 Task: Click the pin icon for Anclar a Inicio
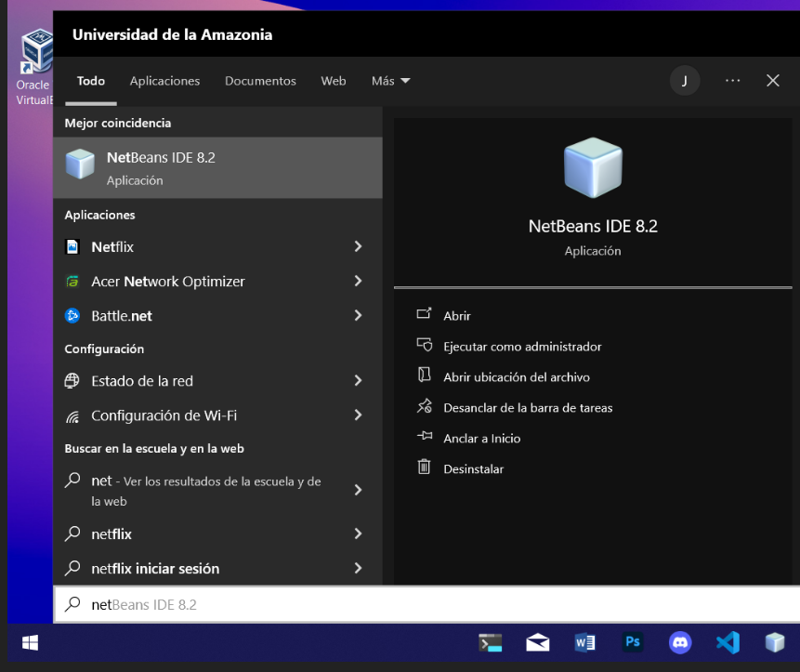click(x=425, y=436)
